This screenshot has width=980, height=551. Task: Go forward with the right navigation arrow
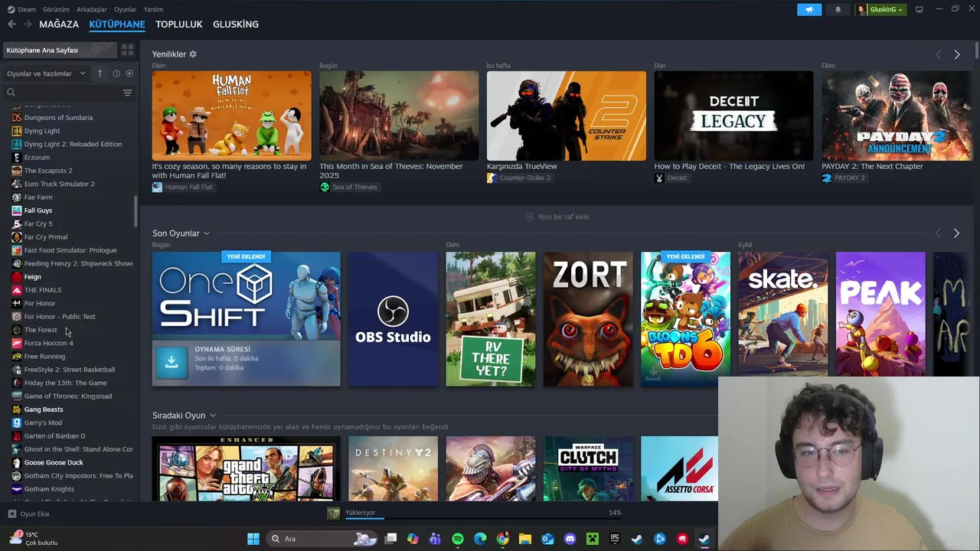28,24
